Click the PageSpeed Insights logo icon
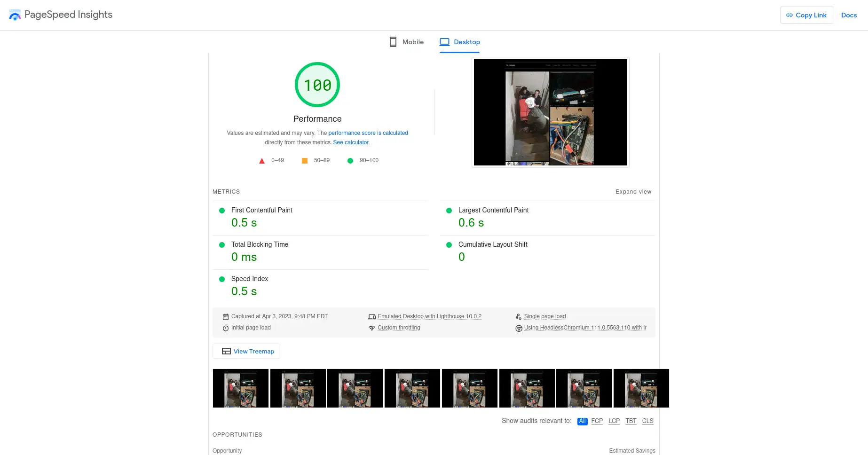 [x=15, y=15]
